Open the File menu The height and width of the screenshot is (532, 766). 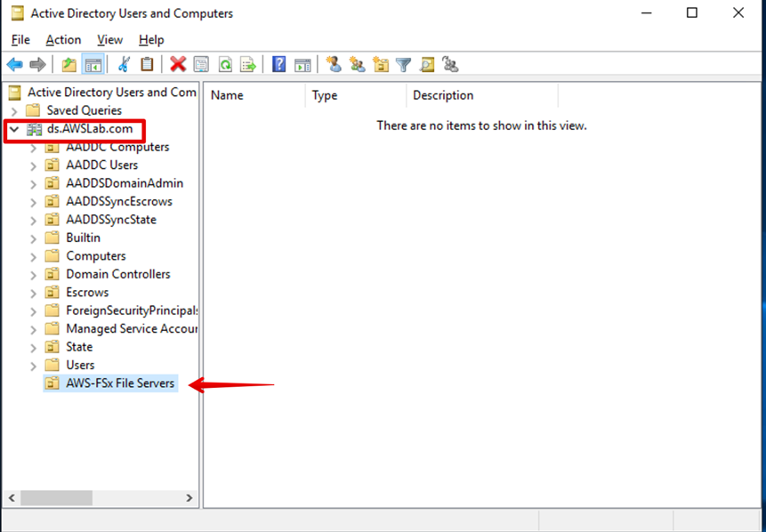(x=20, y=39)
